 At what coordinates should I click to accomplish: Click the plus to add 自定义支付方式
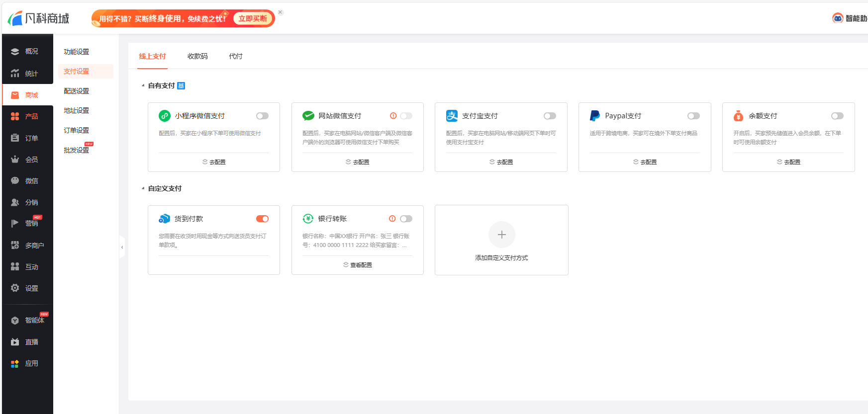click(501, 235)
